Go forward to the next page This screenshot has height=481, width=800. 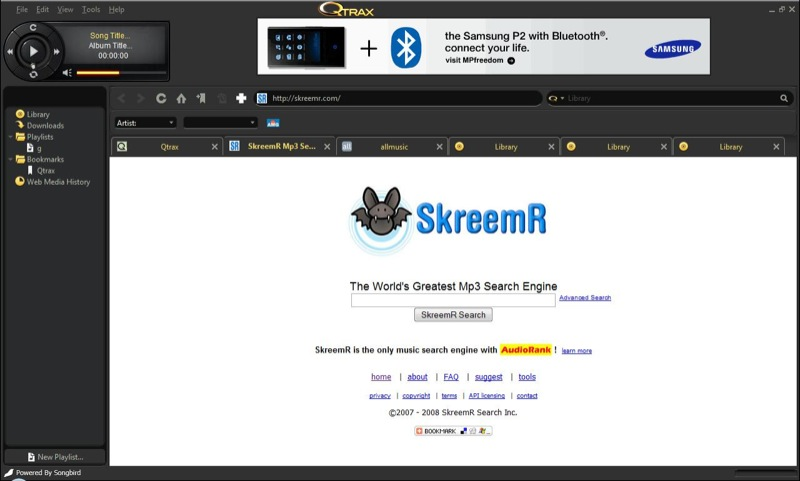click(140, 98)
